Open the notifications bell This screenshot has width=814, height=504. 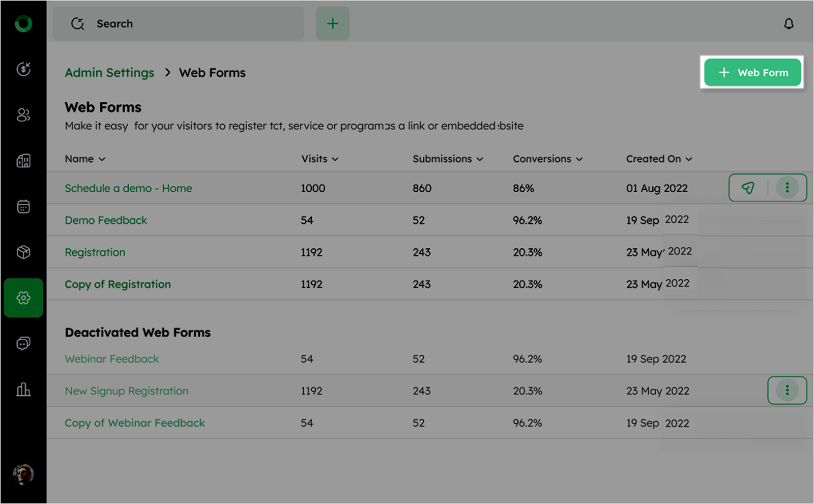tap(789, 24)
